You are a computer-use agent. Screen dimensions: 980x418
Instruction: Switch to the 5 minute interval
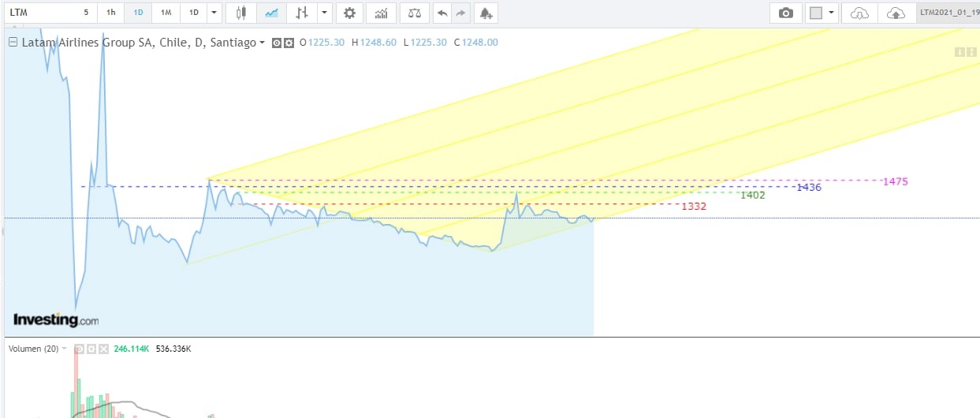coord(86,13)
